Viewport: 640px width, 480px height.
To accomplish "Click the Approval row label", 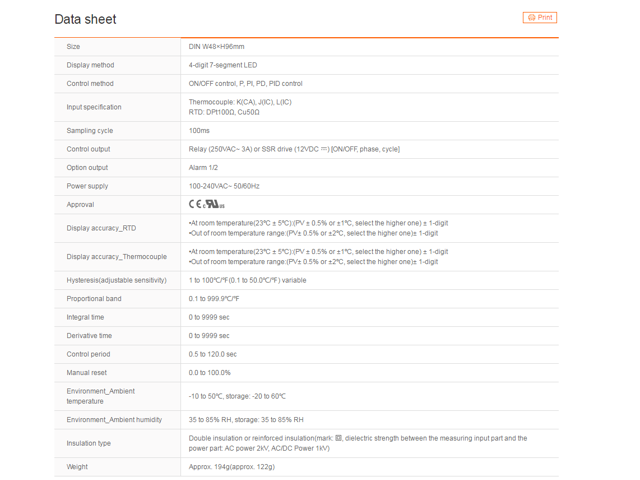I will click(x=80, y=205).
